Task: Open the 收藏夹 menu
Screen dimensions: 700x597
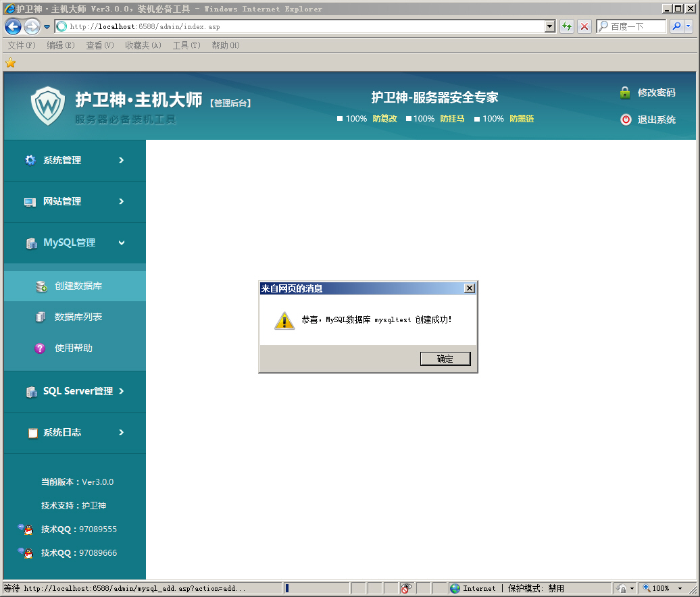Action: [x=143, y=45]
